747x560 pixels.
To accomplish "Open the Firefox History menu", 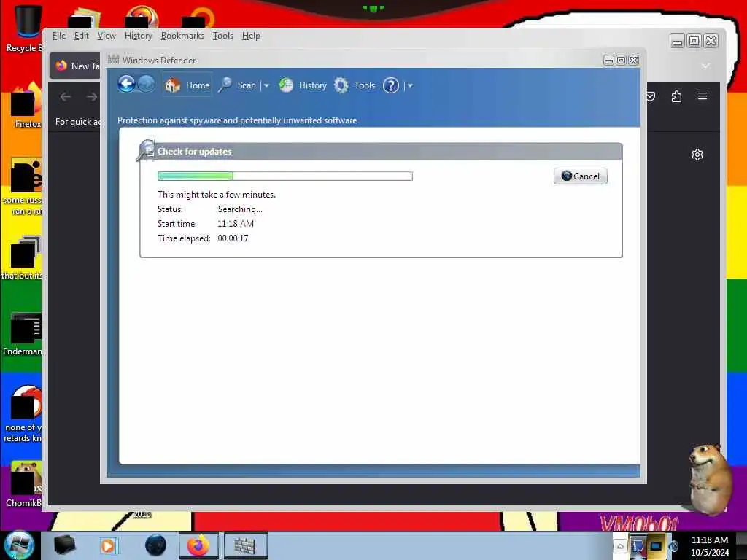I will (138, 36).
